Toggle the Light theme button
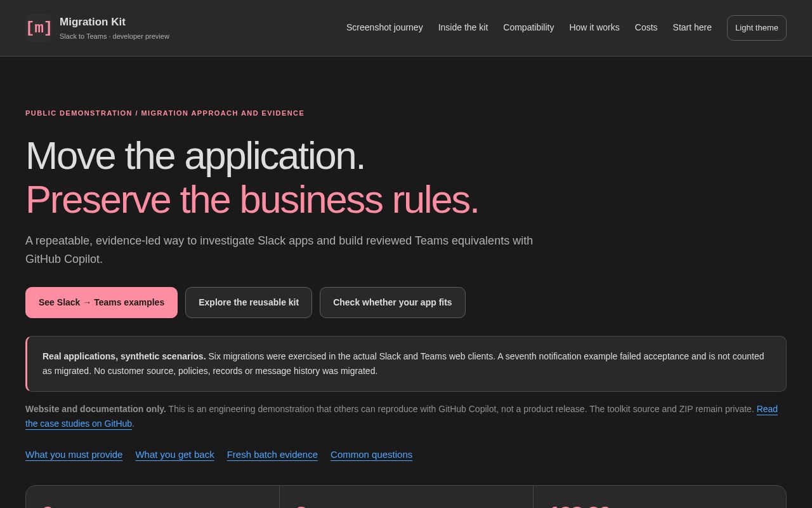This screenshot has width=812, height=508. pyautogui.click(x=757, y=28)
